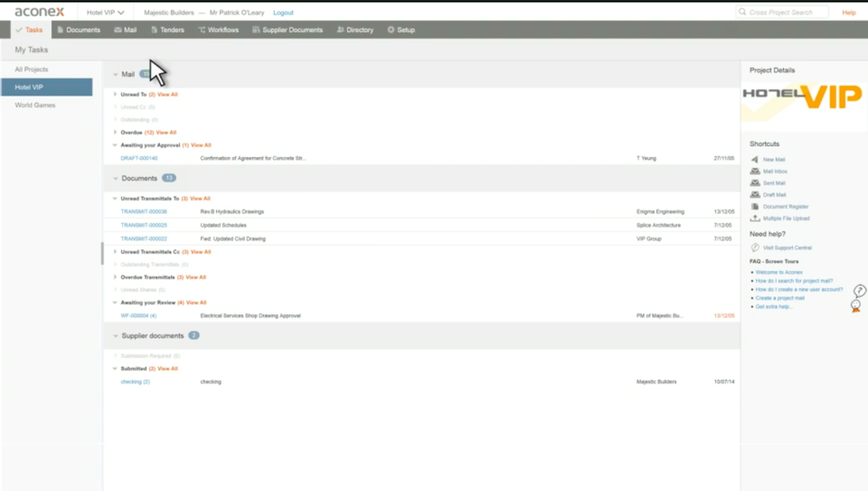Collapse the Documents section
Image resolution: width=868 pixels, height=491 pixels.
tap(116, 179)
